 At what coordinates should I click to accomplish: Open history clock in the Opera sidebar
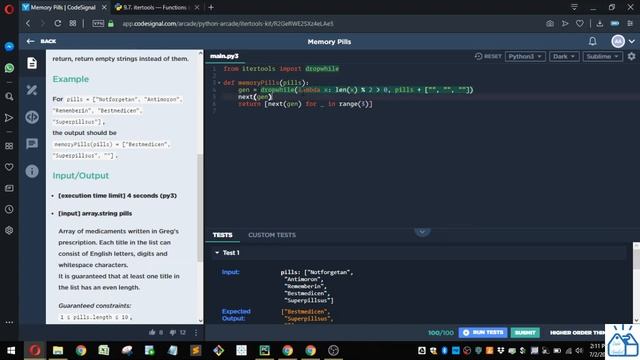9,209
